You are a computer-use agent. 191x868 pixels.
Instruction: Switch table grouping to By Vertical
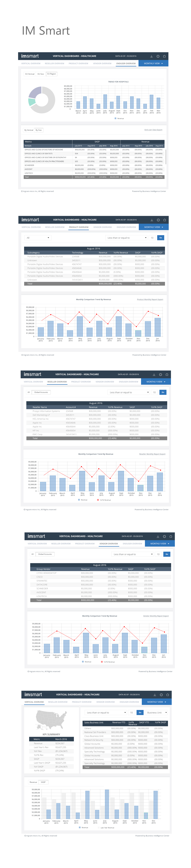pyautogui.click(x=29, y=130)
